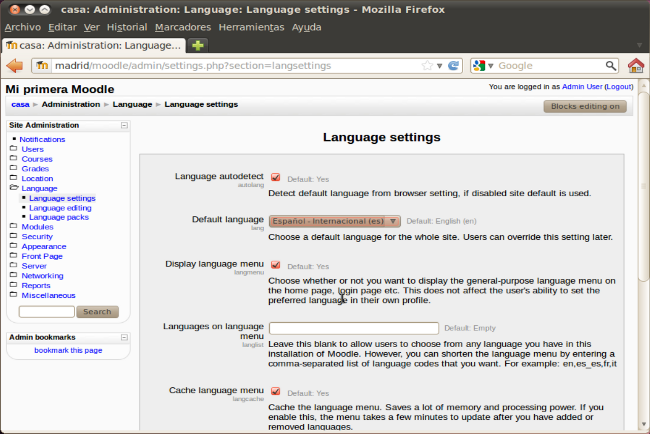
Task: Click the Blocks editing on button
Action: pos(585,106)
